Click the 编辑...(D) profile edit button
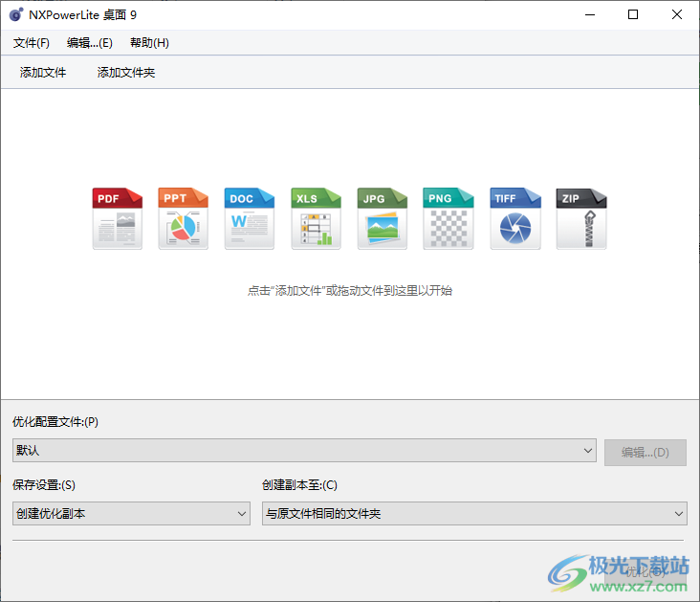Image resolution: width=700 pixels, height=602 pixels. click(645, 453)
